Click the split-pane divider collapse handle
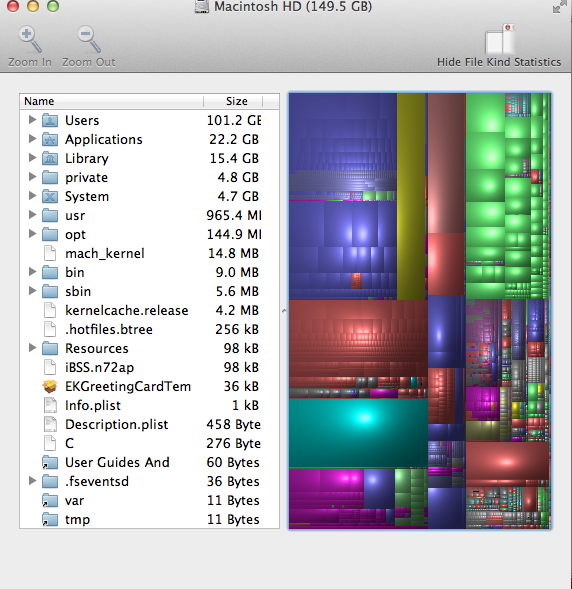This screenshot has width=572, height=589. [x=284, y=311]
